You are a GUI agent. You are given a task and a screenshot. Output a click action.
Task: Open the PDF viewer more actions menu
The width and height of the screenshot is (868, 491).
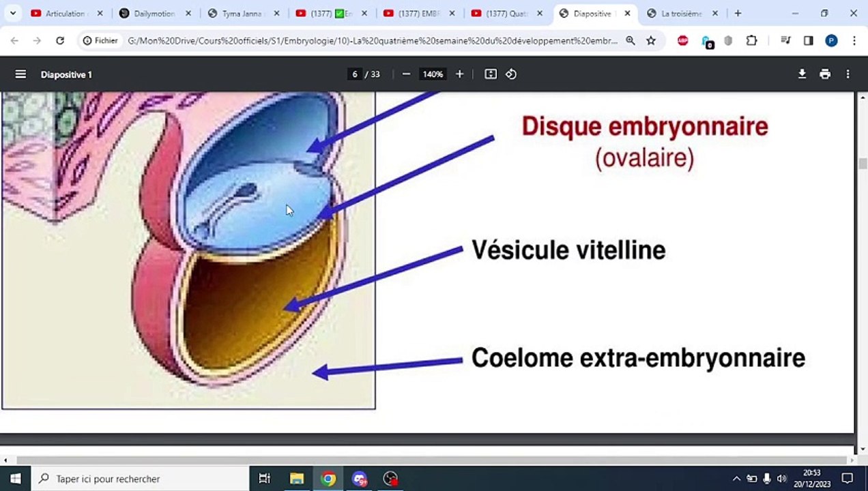coord(848,74)
